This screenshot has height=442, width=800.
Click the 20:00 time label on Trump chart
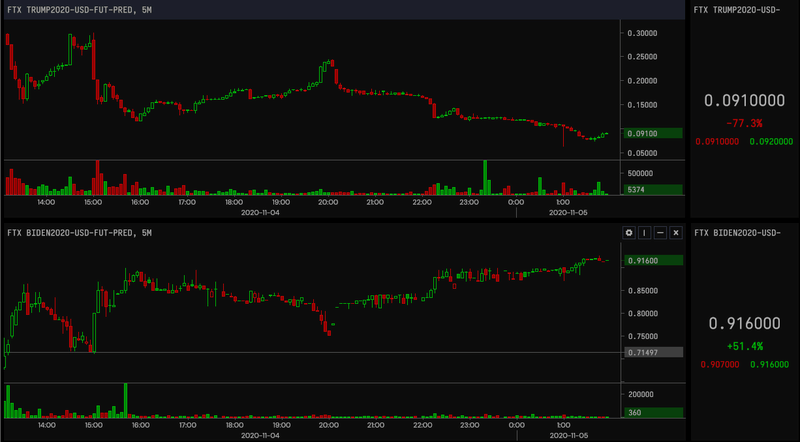328,202
